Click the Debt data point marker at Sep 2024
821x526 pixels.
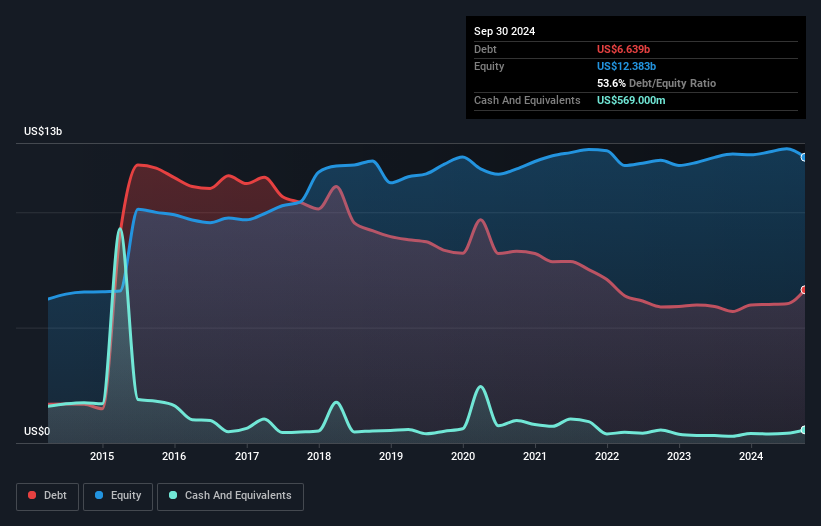point(804,290)
